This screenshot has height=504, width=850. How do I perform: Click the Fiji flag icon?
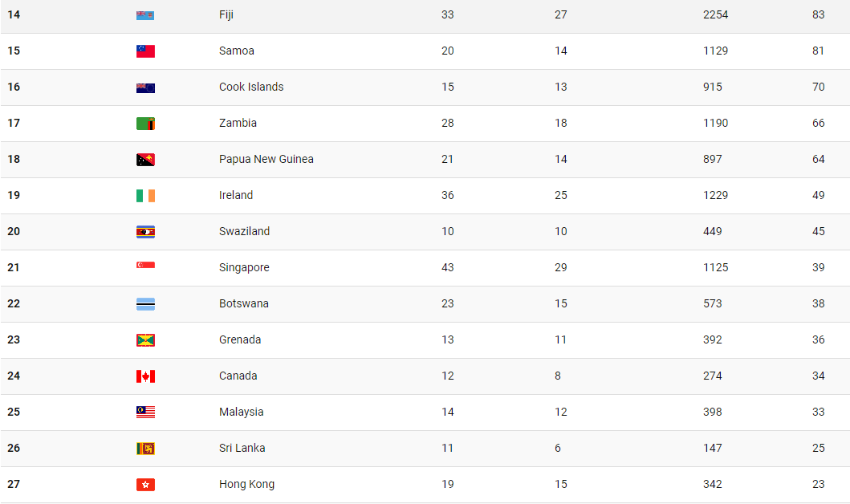(x=145, y=15)
